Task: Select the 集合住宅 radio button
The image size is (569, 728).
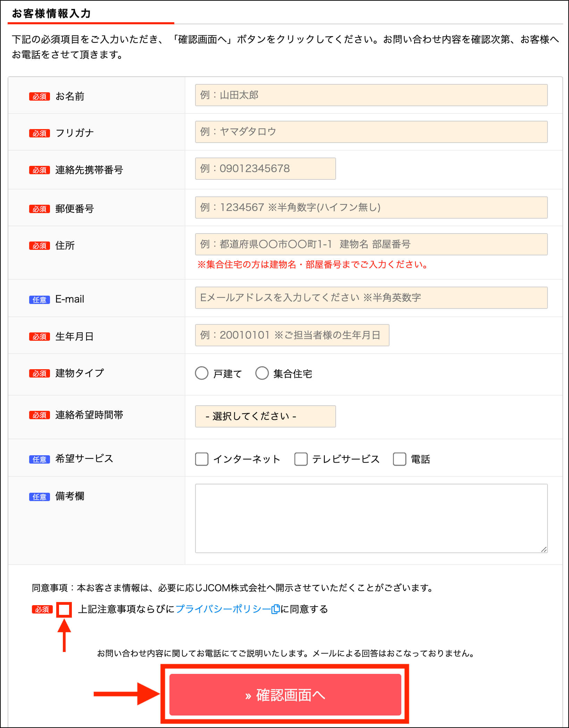Action: click(x=262, y=373)
